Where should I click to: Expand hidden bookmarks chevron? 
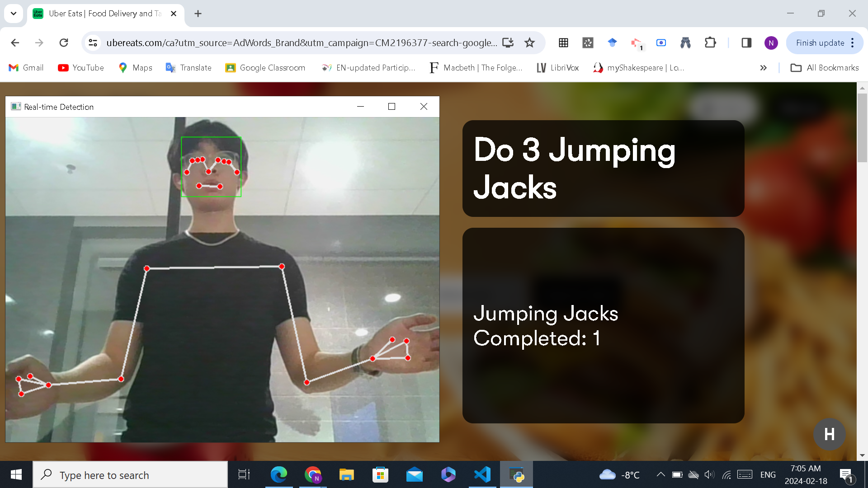764,68
